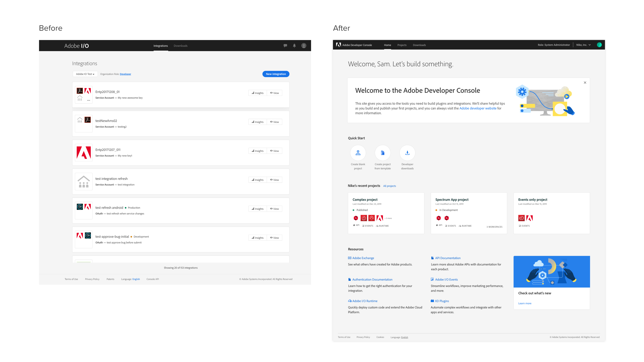Click the Entp20171207_011 Adobe logo thumbnail
644x362 pixels.
[x=84, y=153]
